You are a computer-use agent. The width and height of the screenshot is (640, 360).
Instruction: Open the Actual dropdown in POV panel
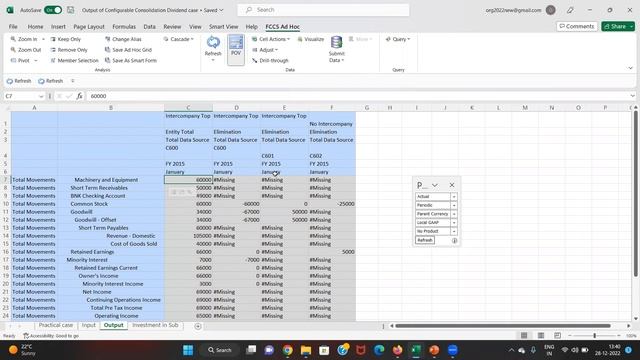point(454,197)
